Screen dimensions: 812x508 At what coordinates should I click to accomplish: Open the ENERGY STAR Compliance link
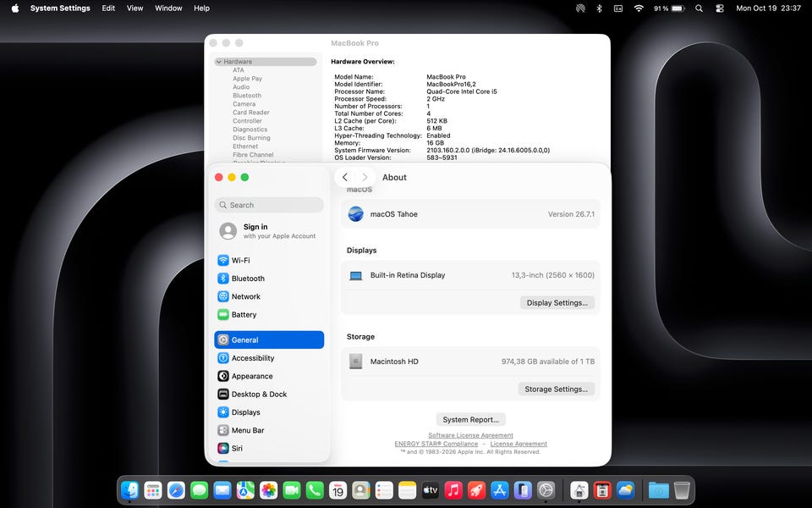[x=436, y=444]
